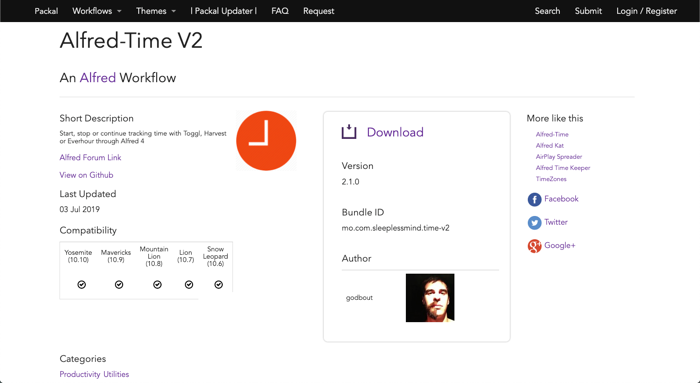The height and width of the screenshot is (383, 700).
Task: Expand the Themes dropdown menu
Action: [x=156, y=11]
